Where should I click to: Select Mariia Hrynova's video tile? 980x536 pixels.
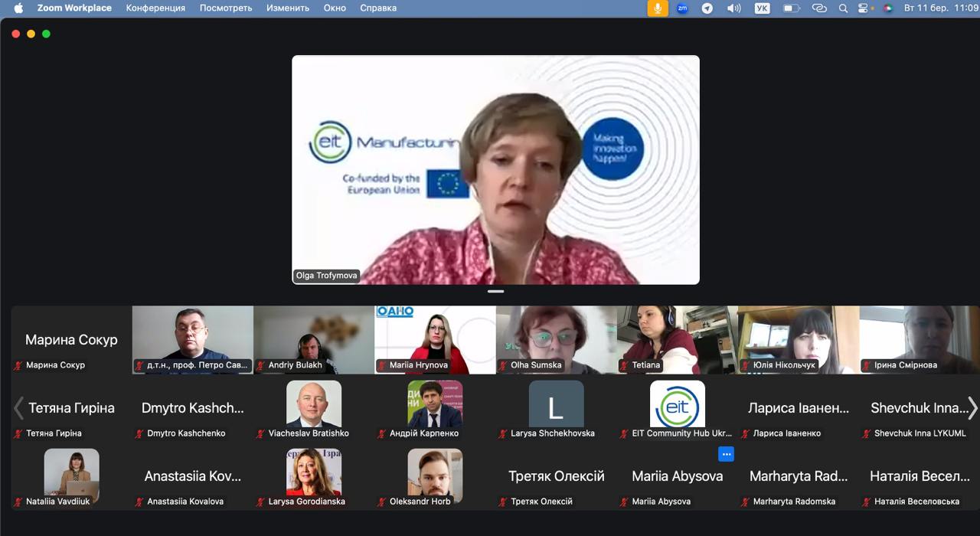[x=435, y=340]
